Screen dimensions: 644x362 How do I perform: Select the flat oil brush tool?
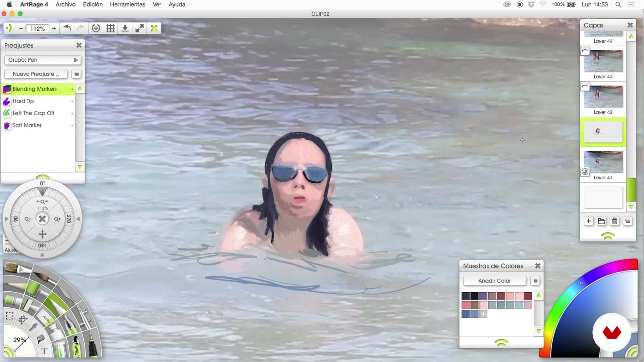(x=17, y=268)
